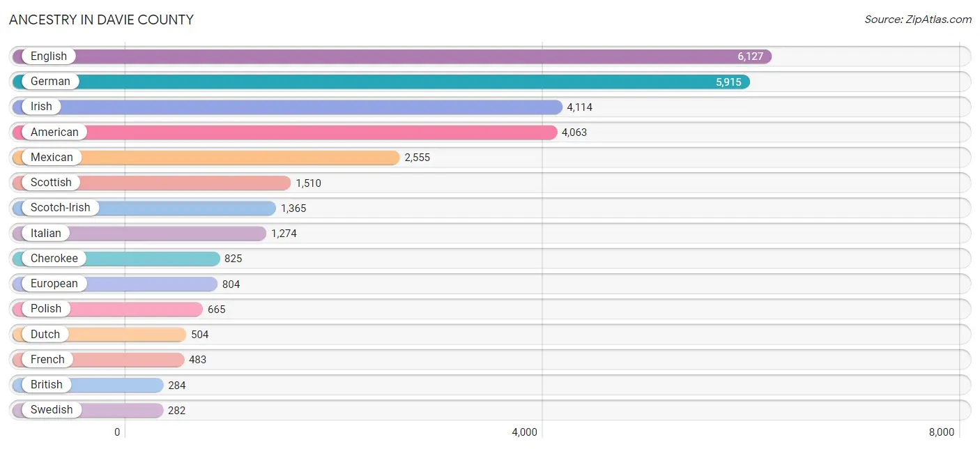Select the Mexican label
This screenshot has width=980, height=449.
tap(52, 157)
